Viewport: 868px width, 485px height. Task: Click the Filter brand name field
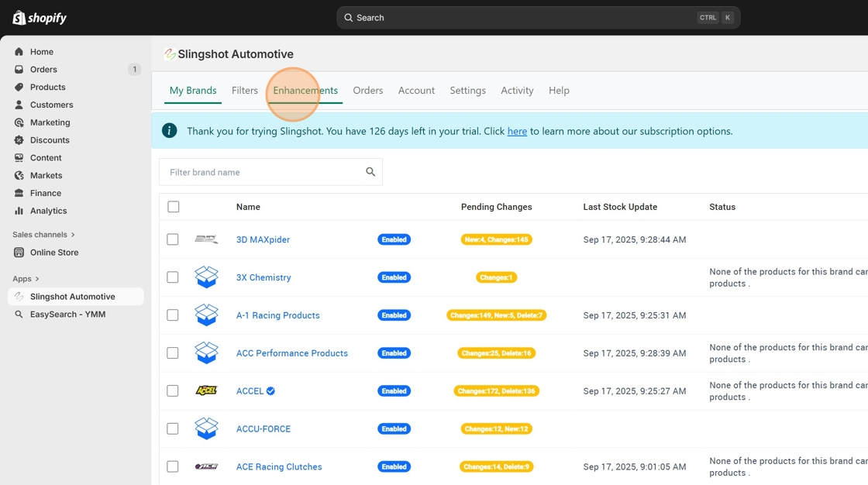tap(270, 172)
